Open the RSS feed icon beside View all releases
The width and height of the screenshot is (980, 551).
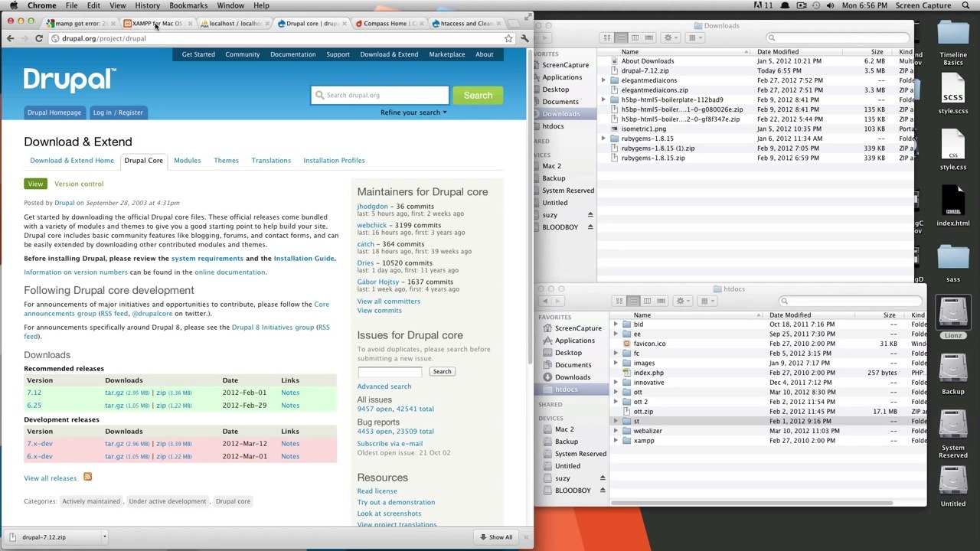point(87,477)
